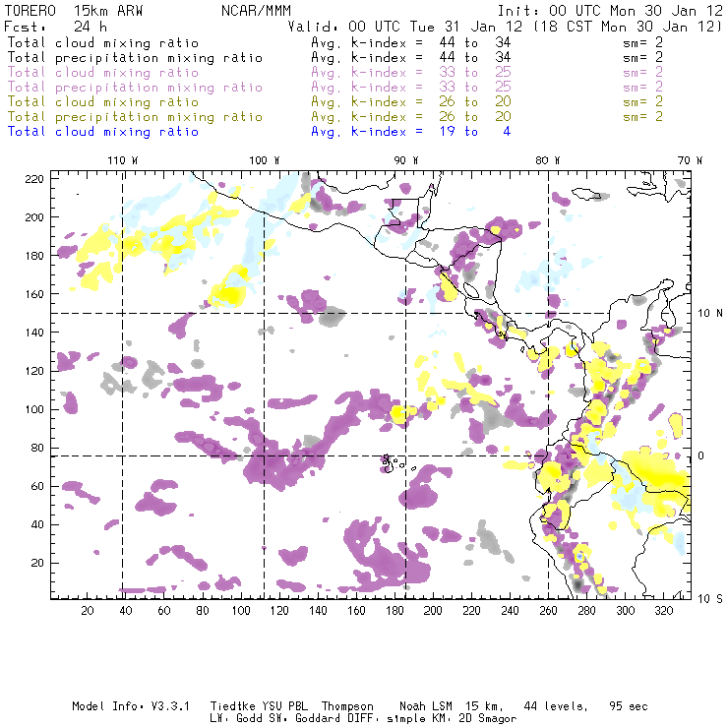Click purple k-index range "33 to 25" for cloud
728x728 pixels.
tap(475, 73)
